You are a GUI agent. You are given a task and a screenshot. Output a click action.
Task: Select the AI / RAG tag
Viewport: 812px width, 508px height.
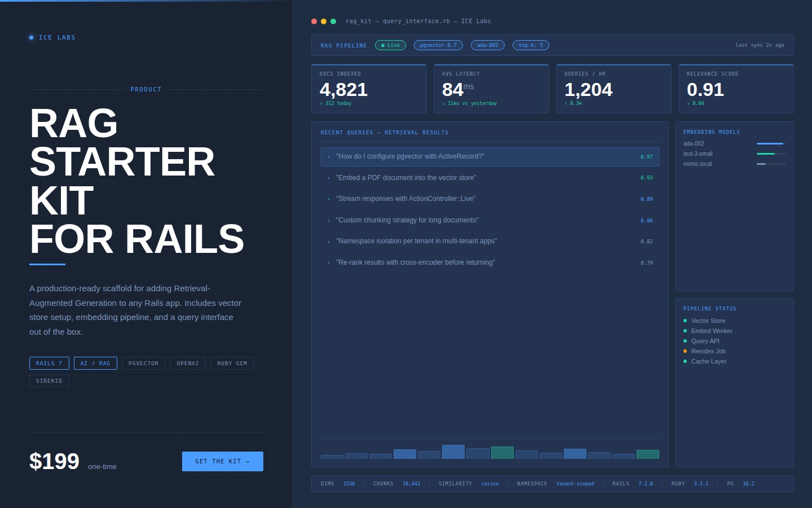[x=95, y=364]
